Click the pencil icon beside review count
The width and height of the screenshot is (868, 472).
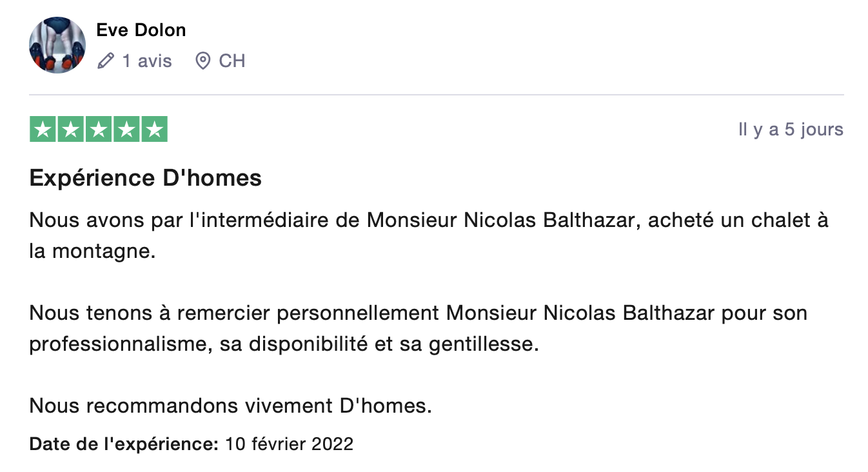click(105, 61)
